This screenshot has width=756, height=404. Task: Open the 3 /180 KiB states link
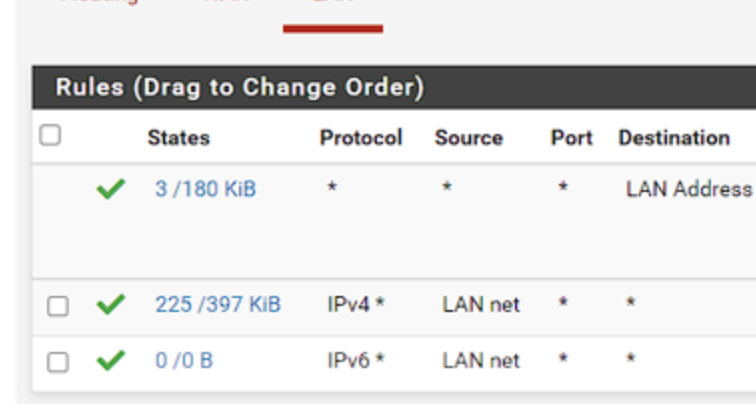tap(205, 189)
